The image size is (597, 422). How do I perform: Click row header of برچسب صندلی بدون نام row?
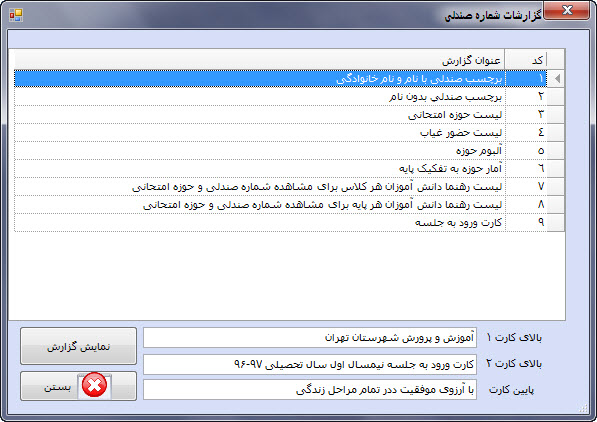[555, 96]
